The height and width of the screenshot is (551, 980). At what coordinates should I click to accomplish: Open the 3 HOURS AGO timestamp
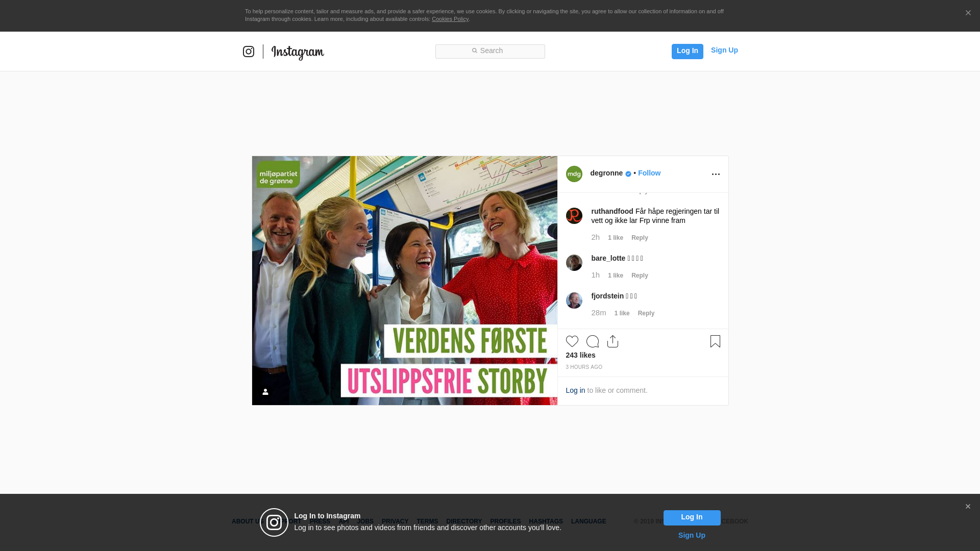coord(584,367)
